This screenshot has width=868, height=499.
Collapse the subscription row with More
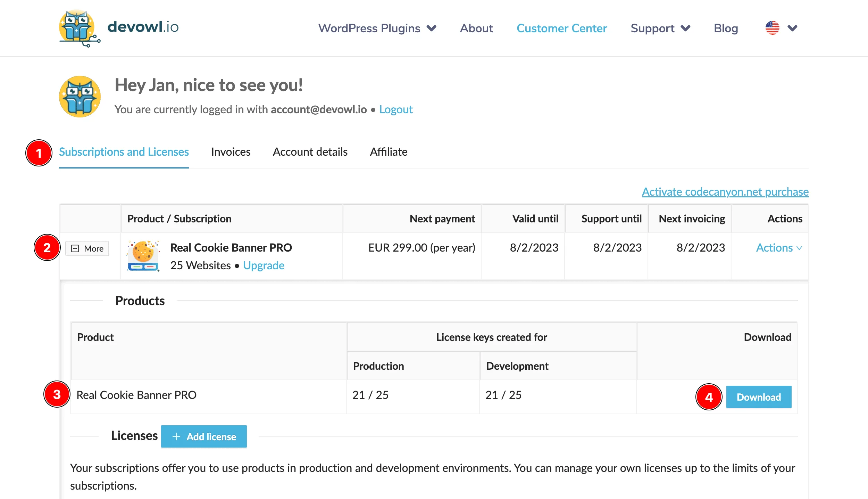coord(87,248)
